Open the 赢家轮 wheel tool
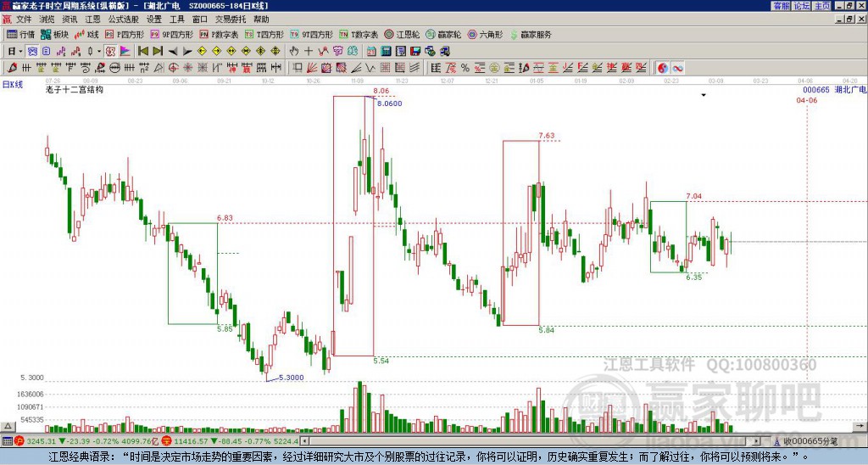The height and width of the screenshot is (465, 868). 443,34
